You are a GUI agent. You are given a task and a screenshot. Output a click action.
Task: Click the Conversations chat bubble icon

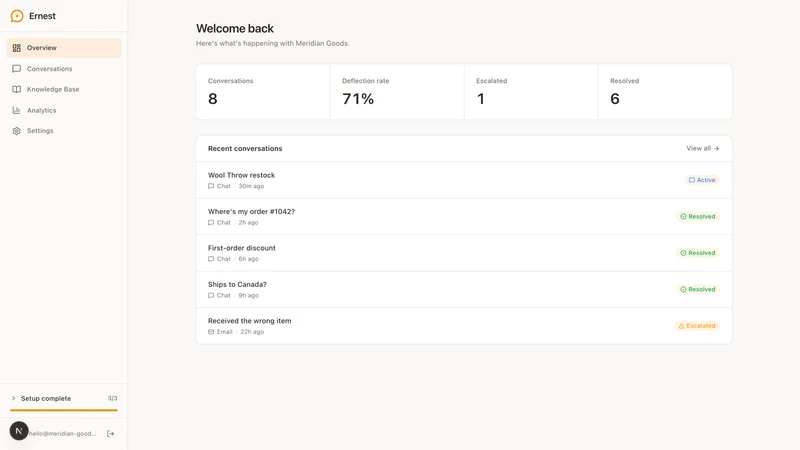pos(16,68)
